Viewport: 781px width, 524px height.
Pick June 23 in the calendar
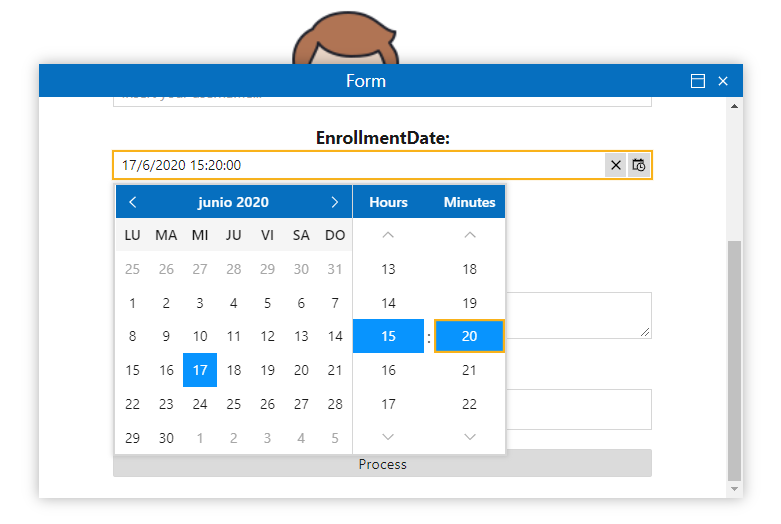[x=166, y=404]
